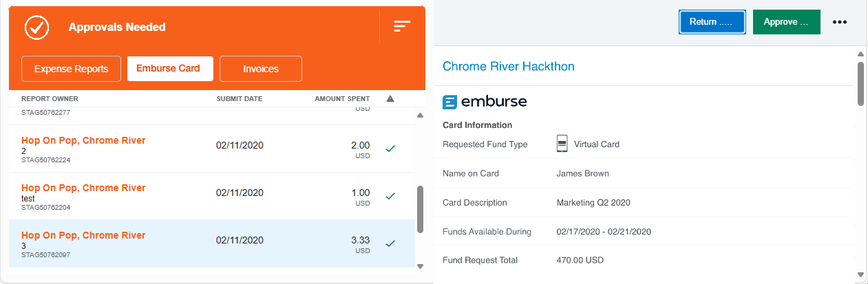
Task: Open the Chrome River Hackthon title link
Action: 509,67
